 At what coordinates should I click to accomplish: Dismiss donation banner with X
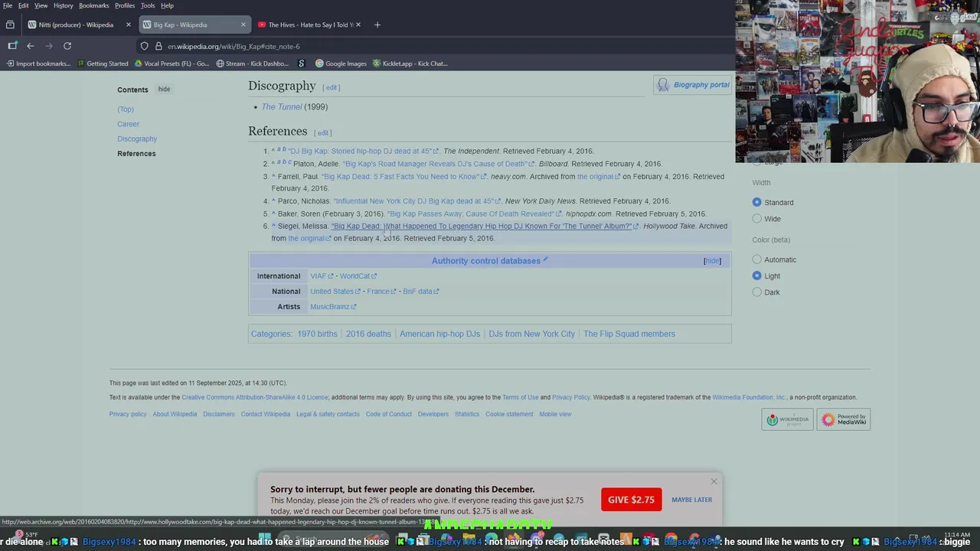[x=714, y=481]
